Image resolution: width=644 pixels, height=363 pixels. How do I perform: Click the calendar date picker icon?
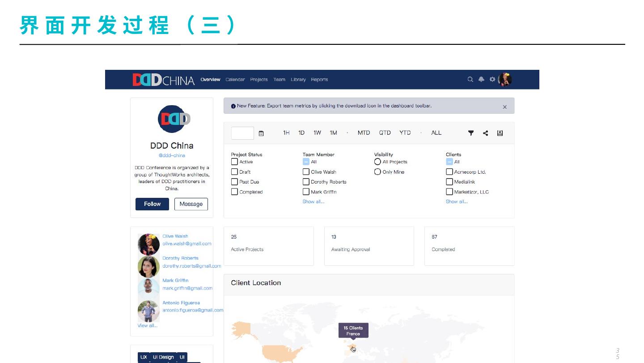262,133
